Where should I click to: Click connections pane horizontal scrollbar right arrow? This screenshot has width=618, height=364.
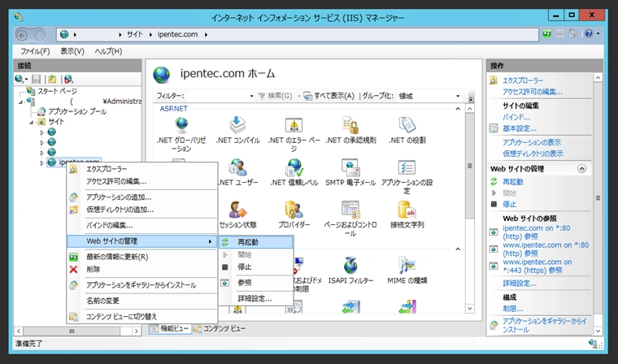pos(137,331)
